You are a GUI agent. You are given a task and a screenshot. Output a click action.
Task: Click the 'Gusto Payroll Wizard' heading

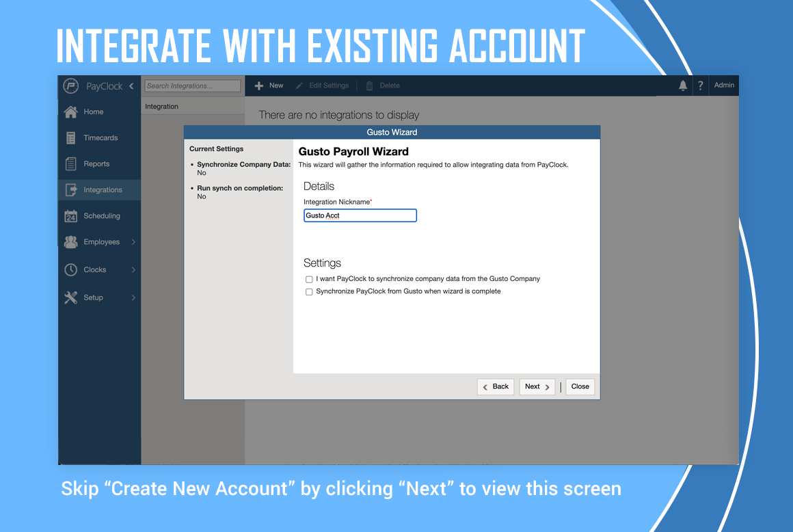pyautogui.click(x=353, y=152)
